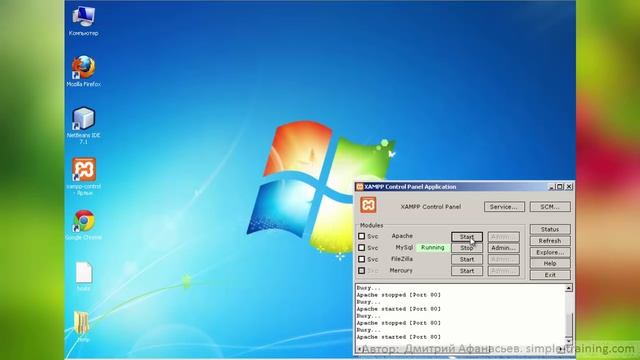This screenshot has height=360, width=640.
Task: Open the Service... dialog
Action: tap(504, 207)
